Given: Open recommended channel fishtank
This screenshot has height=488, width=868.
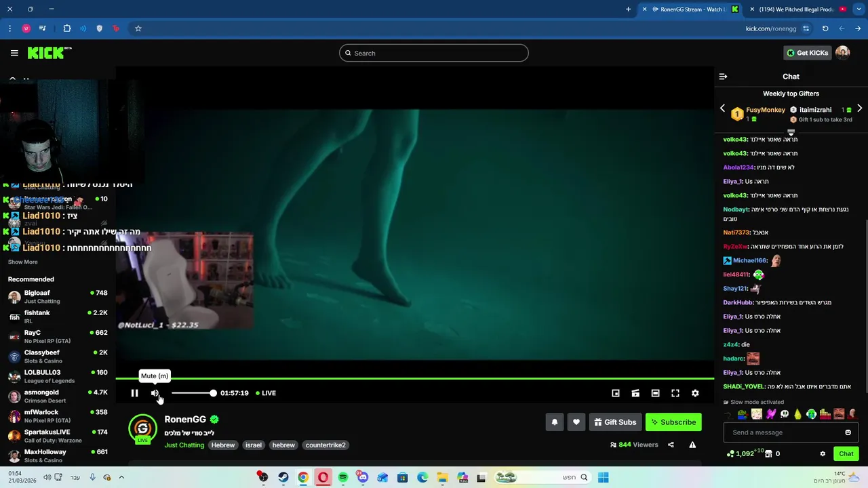Looking at the screenshot, I should (x=58, y=317).
